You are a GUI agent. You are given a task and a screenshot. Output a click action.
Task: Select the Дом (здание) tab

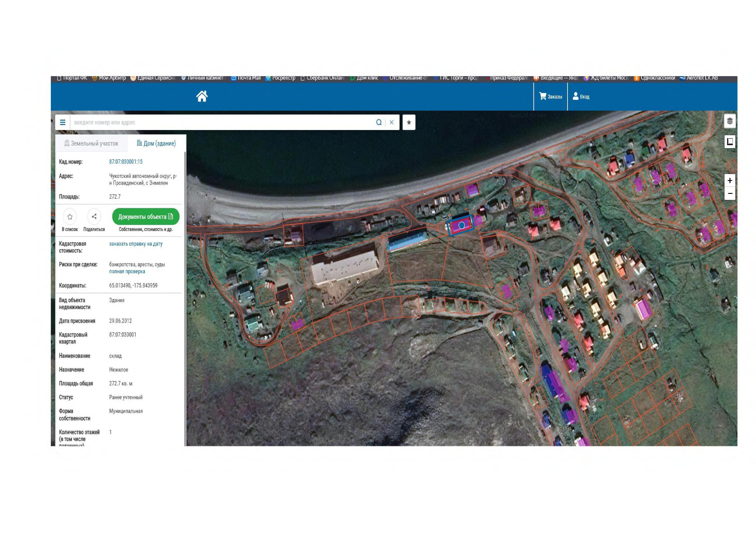click(156, 143)
